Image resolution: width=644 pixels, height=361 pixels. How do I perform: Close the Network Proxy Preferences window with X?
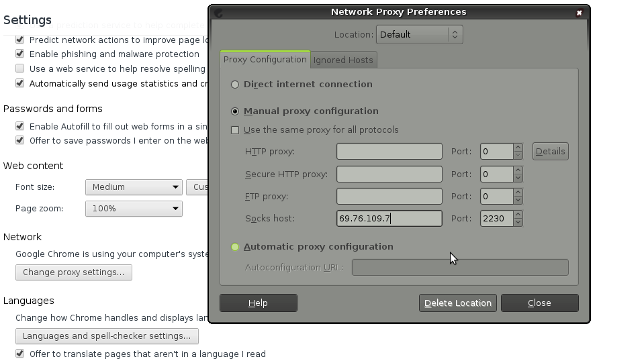click(580, 12)
